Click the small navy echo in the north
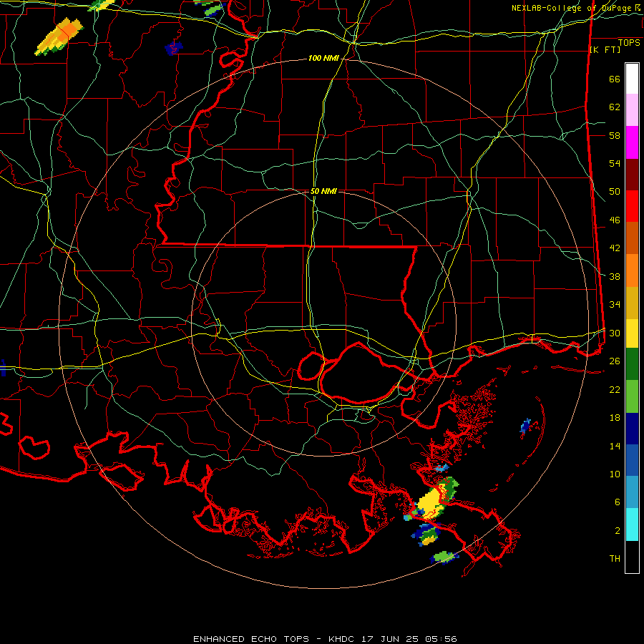Image resolution: width=644 pixels, height=644 pixels. tap(173, 48)
